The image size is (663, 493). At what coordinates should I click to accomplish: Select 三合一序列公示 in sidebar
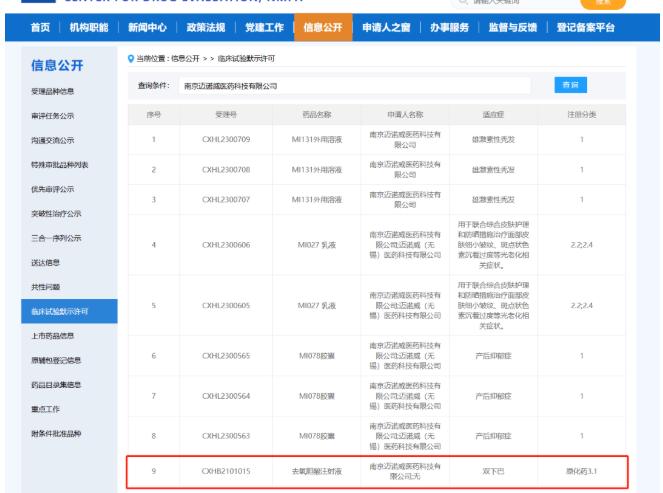[x=56, y=238]
